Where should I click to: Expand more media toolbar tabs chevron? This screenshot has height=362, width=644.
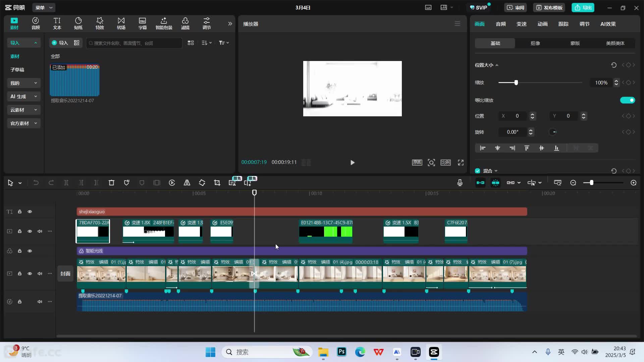click(x=230, y=23)
